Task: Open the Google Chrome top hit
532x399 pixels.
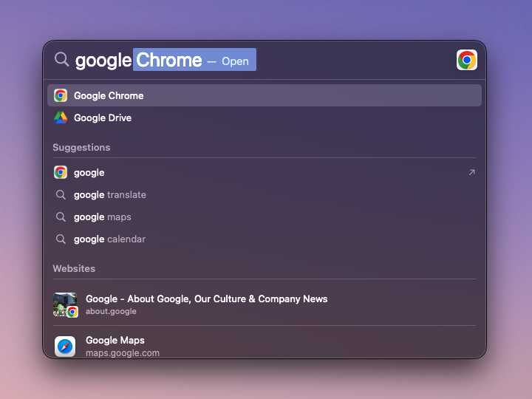Action: [x=265, y=95]
